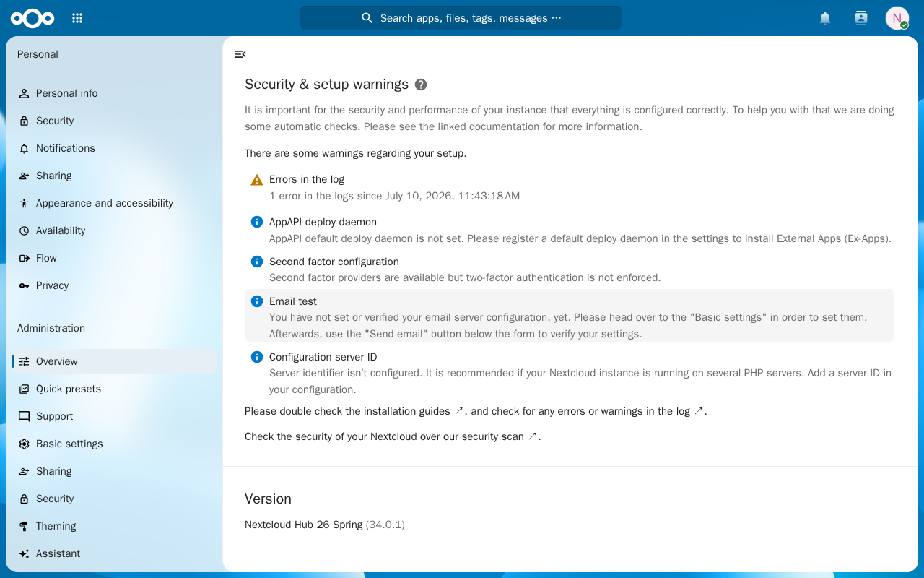Click the Errors in the log heading

307,179
